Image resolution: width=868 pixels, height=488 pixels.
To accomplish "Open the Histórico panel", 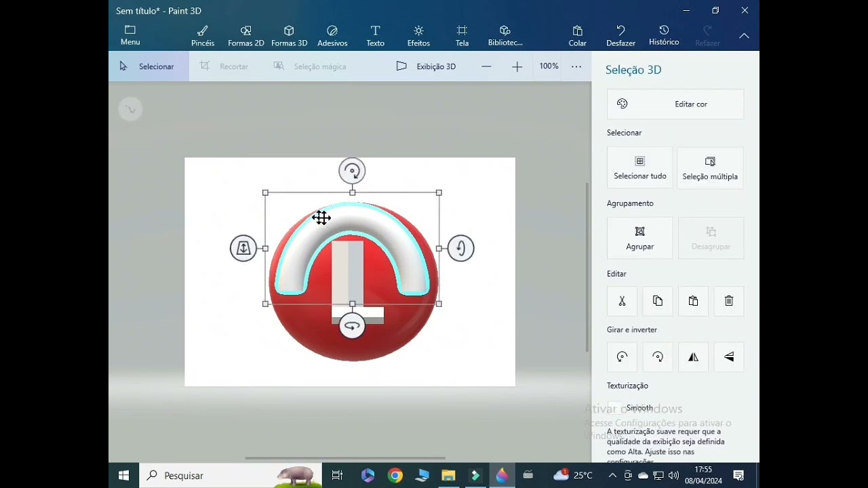I will [x=664, y=35].
